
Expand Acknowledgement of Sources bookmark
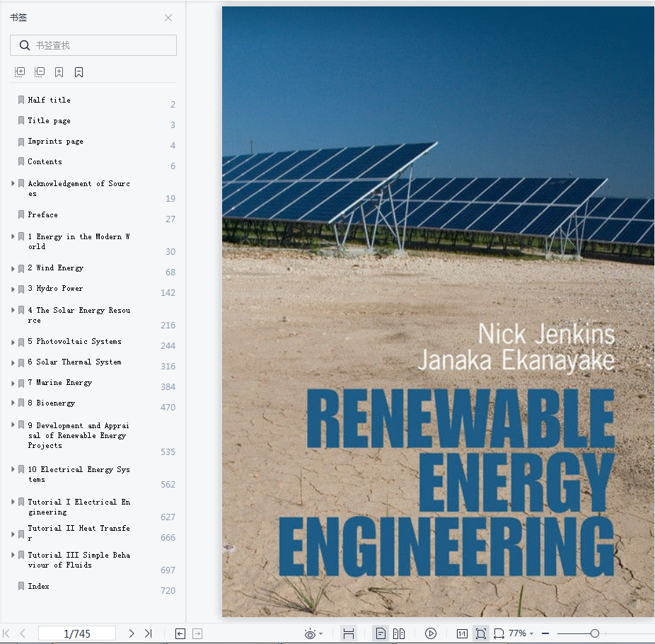(x=13, y=183)
